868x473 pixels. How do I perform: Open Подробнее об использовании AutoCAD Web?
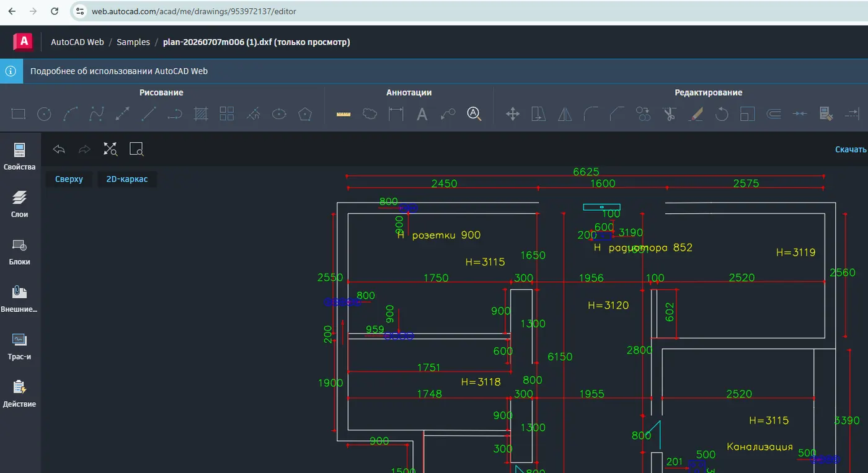pos(119,71)
